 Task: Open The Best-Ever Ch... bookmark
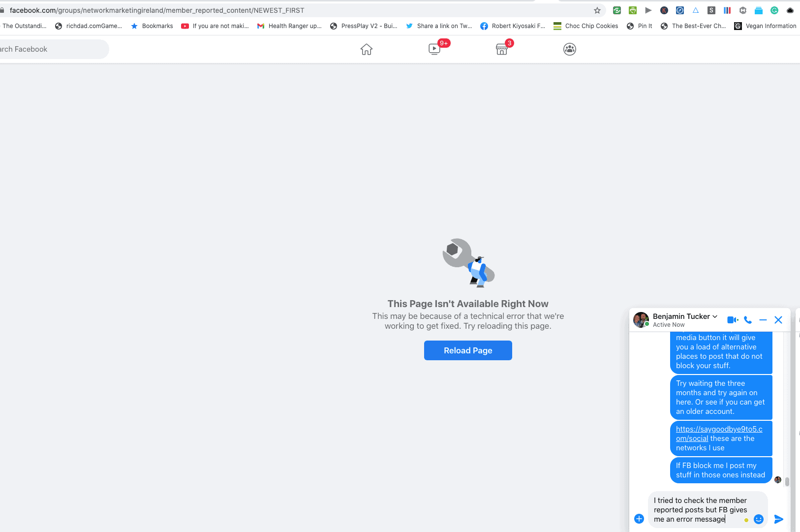click(x=693, y=26)
